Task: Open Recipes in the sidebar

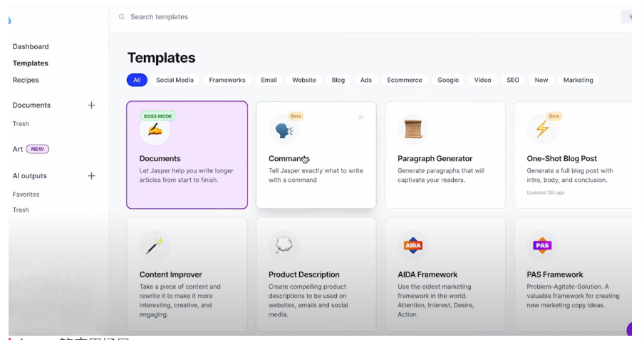Action: point(26,81)
